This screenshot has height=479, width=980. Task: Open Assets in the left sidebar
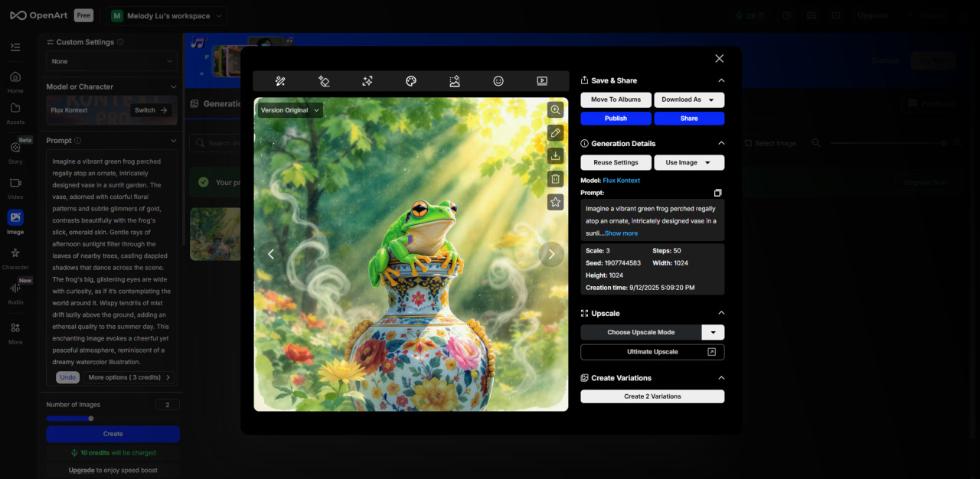(x=15, y=113)
